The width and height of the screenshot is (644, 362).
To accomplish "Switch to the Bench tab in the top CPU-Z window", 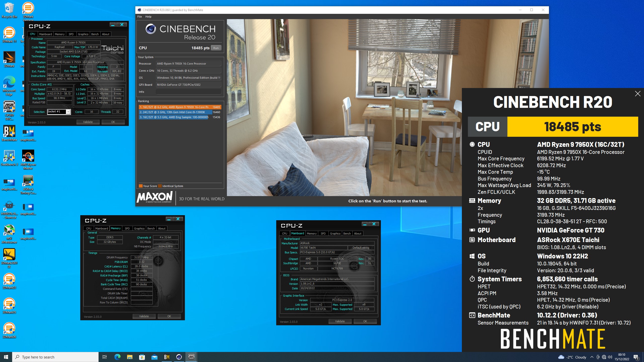I will (95, 34).
